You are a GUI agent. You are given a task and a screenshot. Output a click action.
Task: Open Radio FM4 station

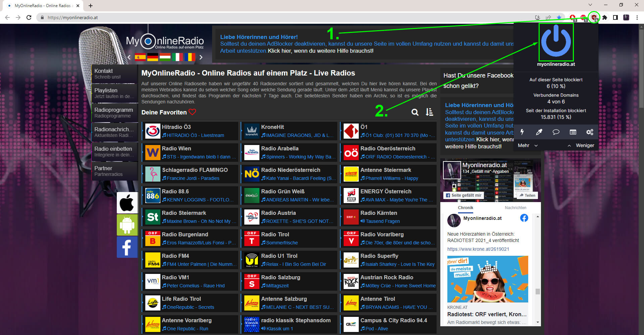pyautogui.click(x=190, y=260)
